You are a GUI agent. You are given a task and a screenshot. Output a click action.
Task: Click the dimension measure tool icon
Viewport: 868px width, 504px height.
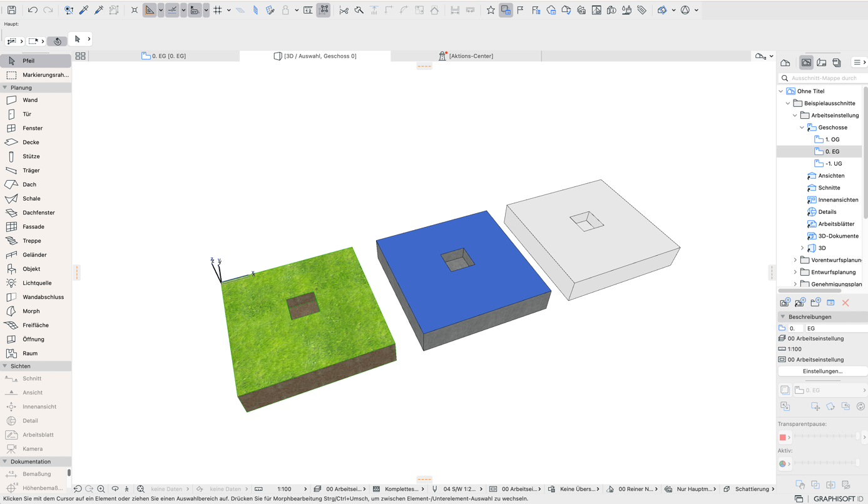(308, 10)
